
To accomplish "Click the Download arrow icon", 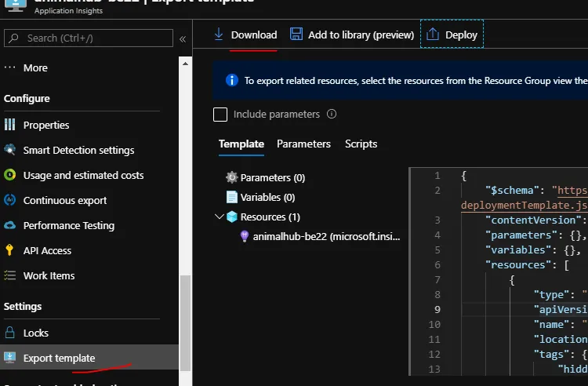I will click(x=219, y=35).
